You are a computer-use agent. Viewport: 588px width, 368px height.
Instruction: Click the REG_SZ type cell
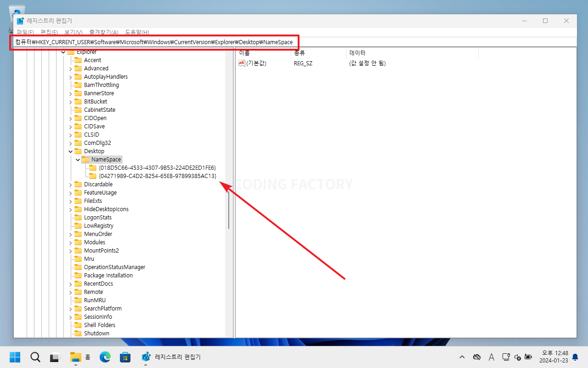[303, 63]
